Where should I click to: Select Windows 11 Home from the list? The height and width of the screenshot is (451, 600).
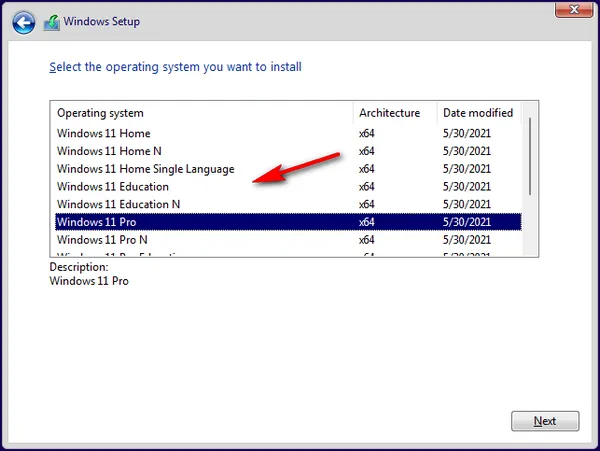click(x=288, y=134)
